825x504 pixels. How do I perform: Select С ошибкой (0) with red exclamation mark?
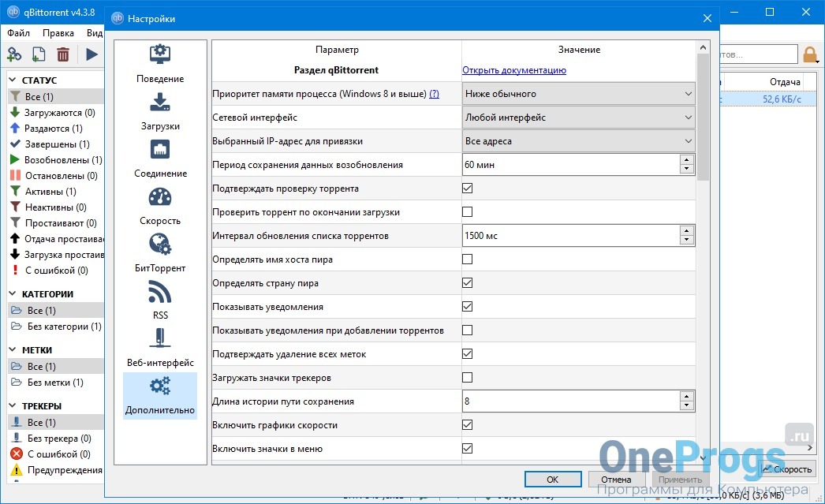click(56, 270)
